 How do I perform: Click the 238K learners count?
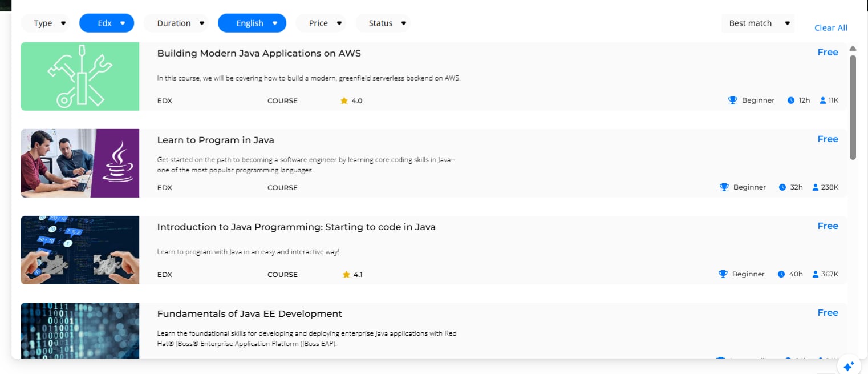(830, 187)
